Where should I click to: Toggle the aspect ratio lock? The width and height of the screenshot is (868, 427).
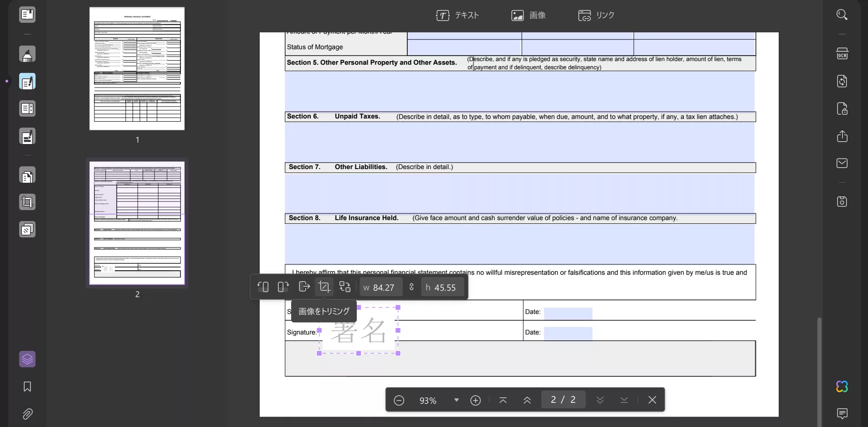tap(411, 287)
